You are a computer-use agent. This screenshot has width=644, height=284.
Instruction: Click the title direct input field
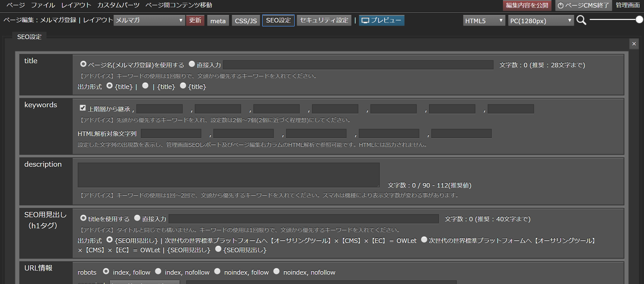[x=358, y=65]
